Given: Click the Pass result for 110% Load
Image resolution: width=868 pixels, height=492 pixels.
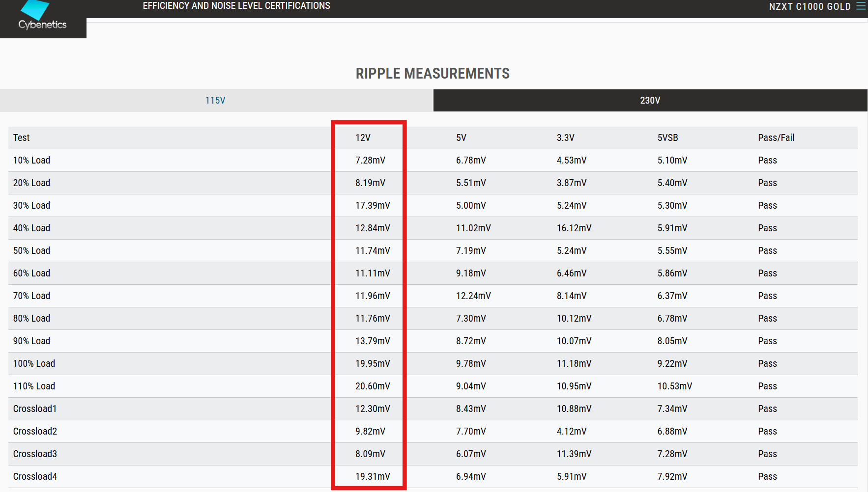Looking at the screenshot, I should click(767, 386).
